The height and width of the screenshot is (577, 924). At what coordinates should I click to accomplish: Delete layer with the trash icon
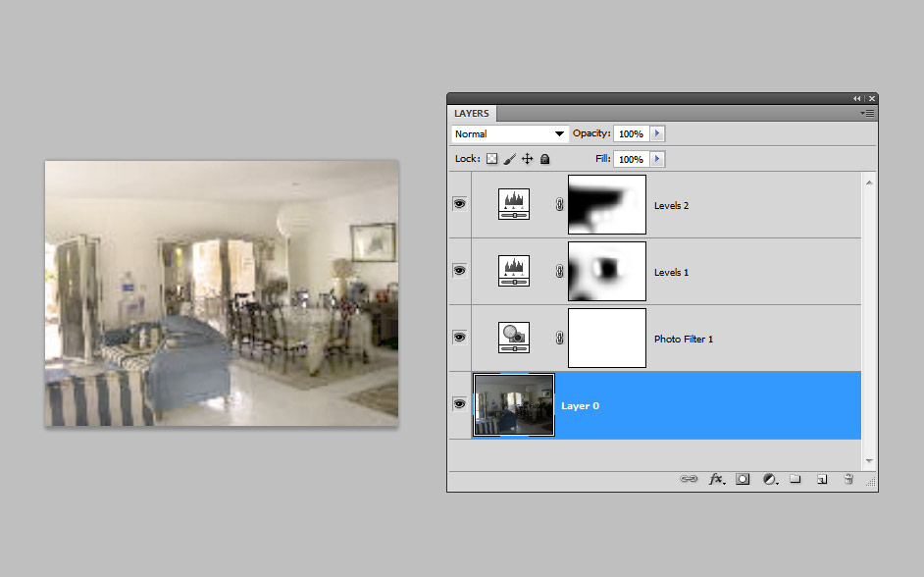(848, 479)
